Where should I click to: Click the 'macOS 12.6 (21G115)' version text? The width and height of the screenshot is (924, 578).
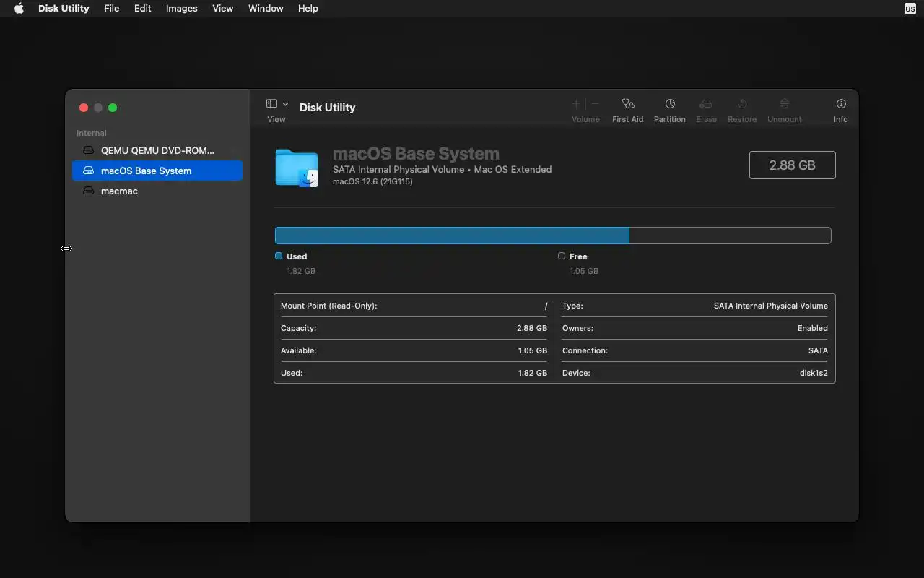tap(372, 181)
